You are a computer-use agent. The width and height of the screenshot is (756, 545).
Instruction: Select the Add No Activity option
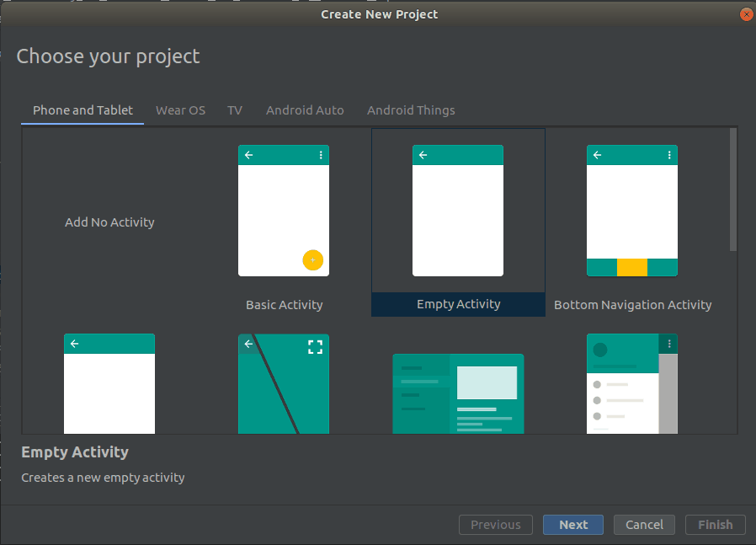(109, 222)
